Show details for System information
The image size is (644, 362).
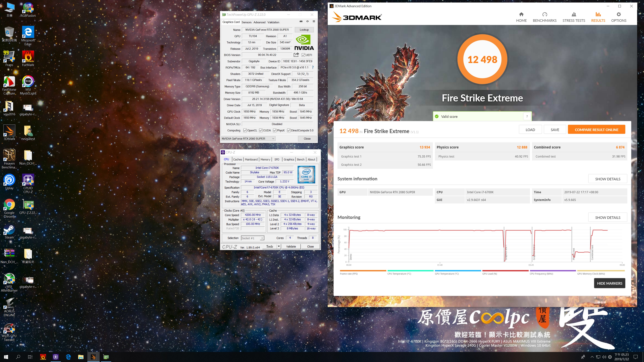(607, 179)
